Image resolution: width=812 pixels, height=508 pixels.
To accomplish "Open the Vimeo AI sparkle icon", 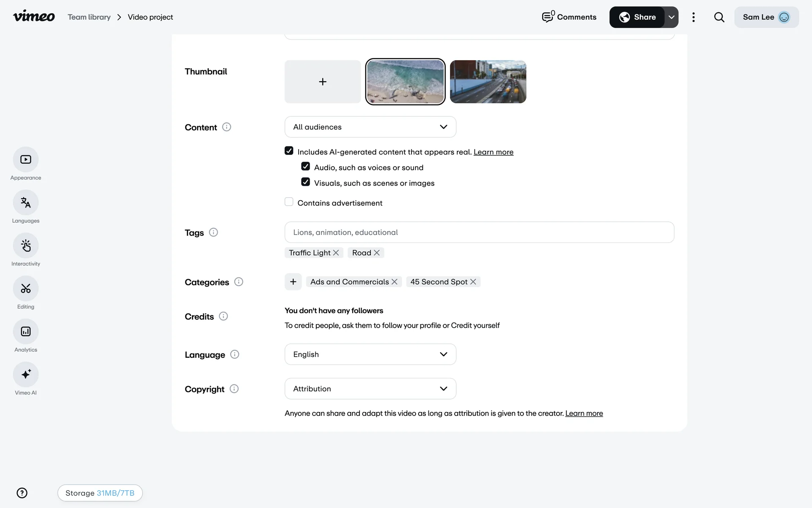I will (x=26, y=375).
